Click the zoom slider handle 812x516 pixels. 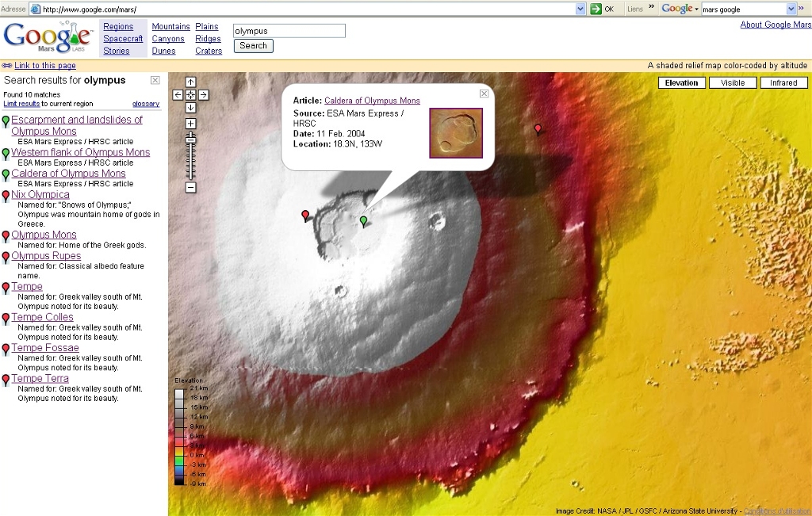[x=190, y=139]
